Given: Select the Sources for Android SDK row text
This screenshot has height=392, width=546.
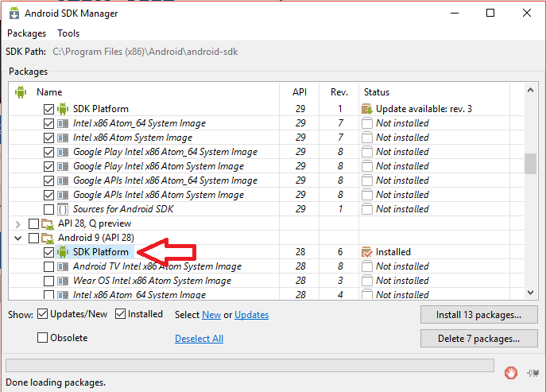Looking at the screenshot, I should click(x=123, y=209).
